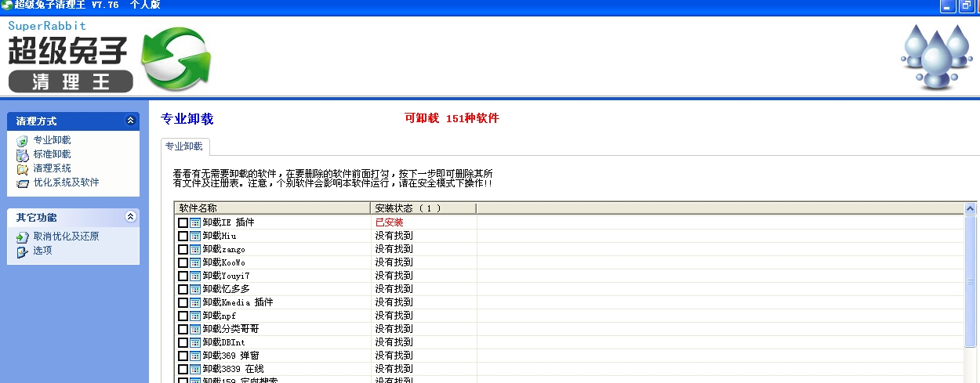Mark the checkbox for 卸载DBInt
The width and height of the screenshot is (980, 383).
[x=183, y=342]
